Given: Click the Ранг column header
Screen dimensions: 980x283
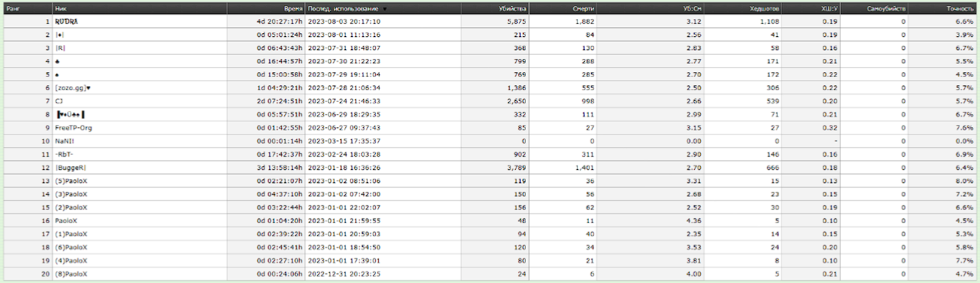Looking at the screenshot, I should pos(12,9).
